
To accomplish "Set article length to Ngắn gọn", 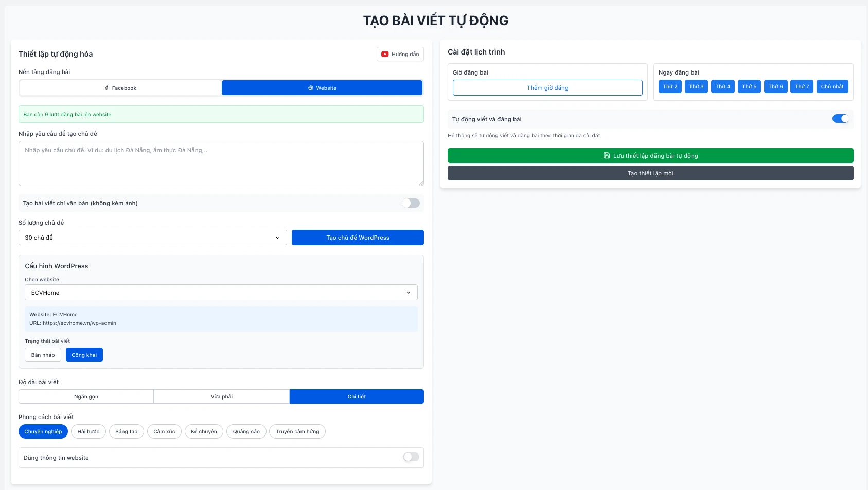I will click(x=86, y=396).
